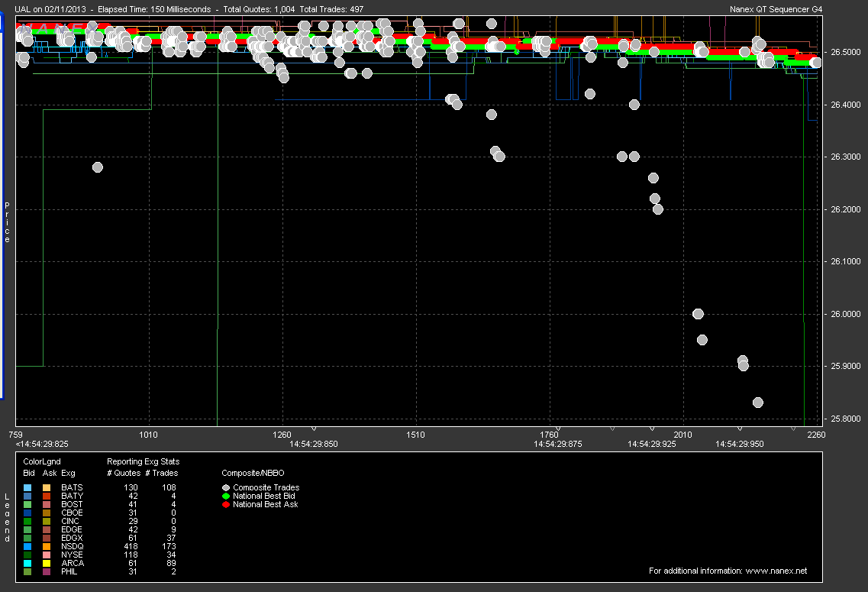This screenshot has width=868, height=592.
Task: Click the 25.8000 price axis label
Action: 846,419
